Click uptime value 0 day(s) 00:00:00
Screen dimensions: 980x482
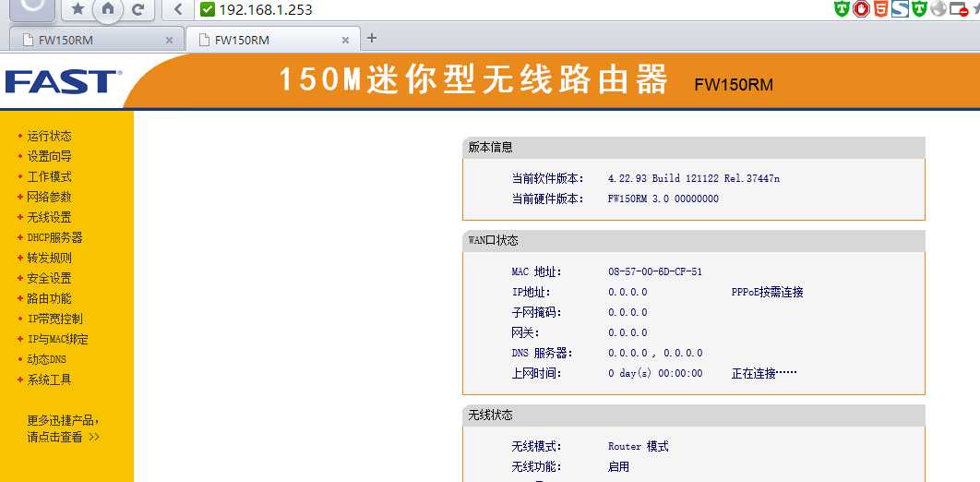(655, 373)
